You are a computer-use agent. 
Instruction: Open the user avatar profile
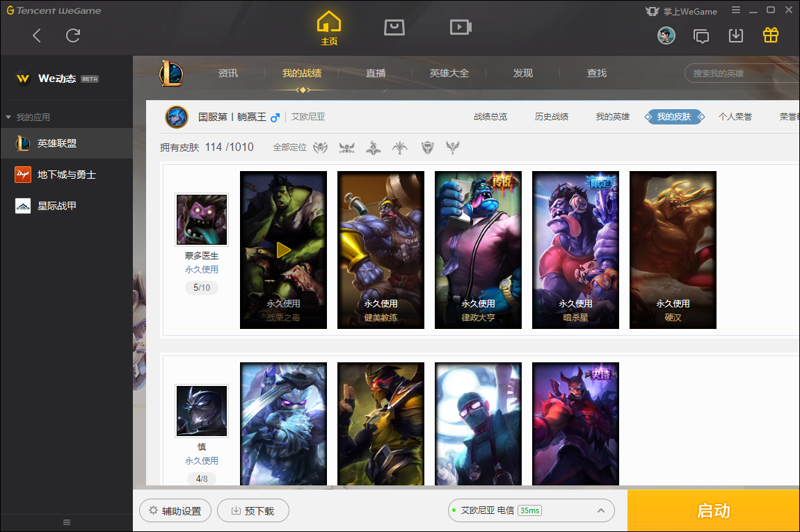[666, 35]
